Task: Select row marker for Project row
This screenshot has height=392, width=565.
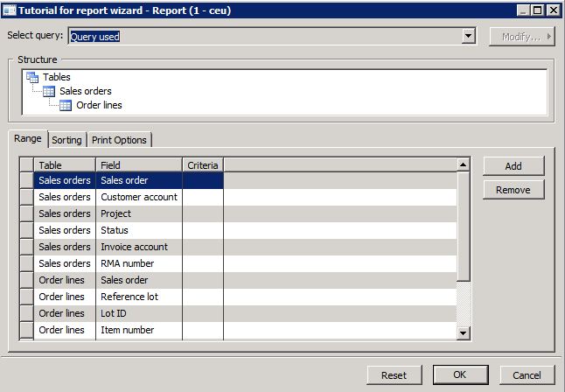Action: [x=26, y=213]
